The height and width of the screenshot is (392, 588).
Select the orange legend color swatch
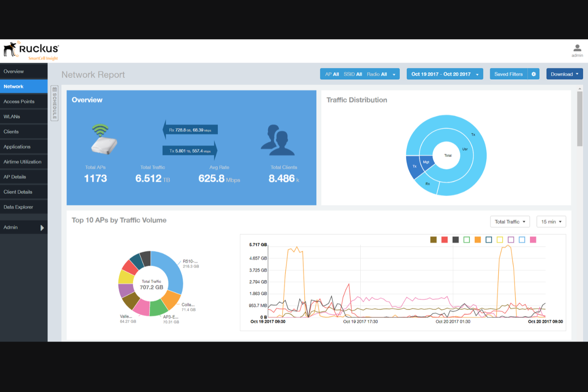478,239
